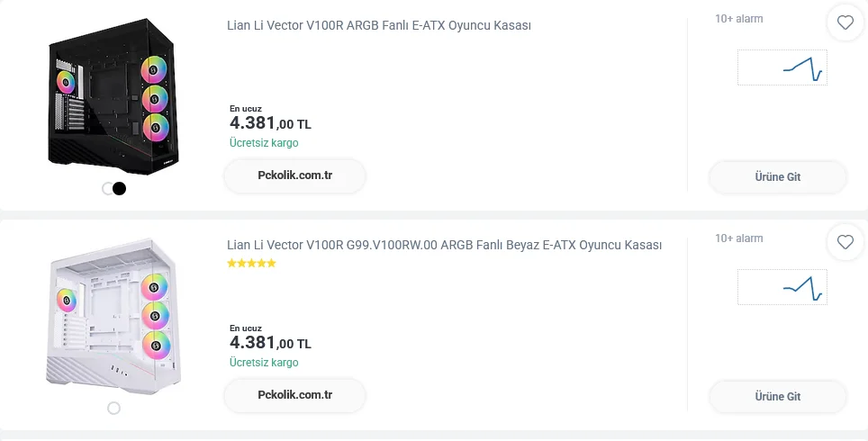Image resolution: width=868 pixels, height=441 pixels.
Task: Click Pckolik.com.tr seller button for white case
Action: pyautogui.click(x=294, y=395)
